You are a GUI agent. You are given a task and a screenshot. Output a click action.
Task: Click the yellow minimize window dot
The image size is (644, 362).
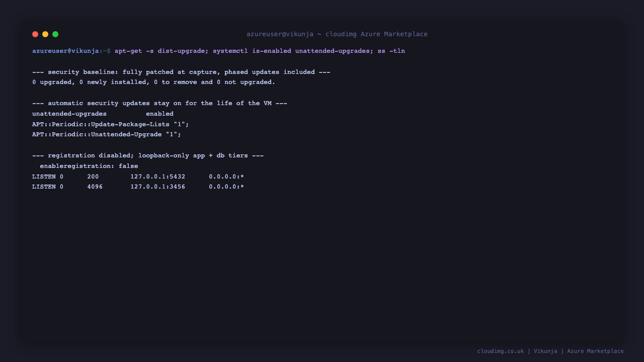(45, 34)
